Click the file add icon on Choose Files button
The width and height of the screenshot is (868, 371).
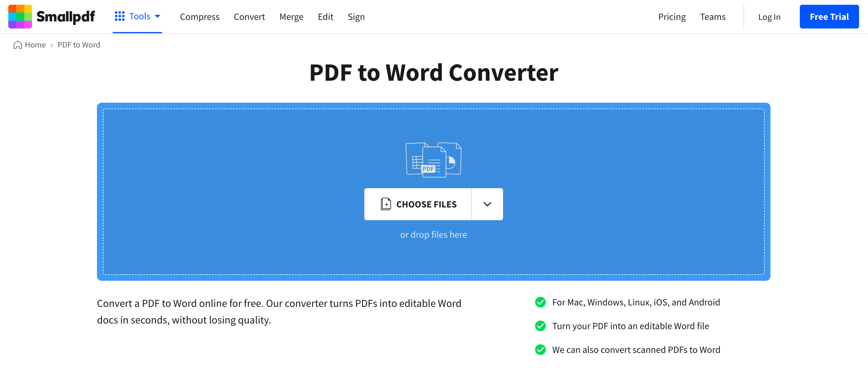pyautogui.click(x=385, y=204)
